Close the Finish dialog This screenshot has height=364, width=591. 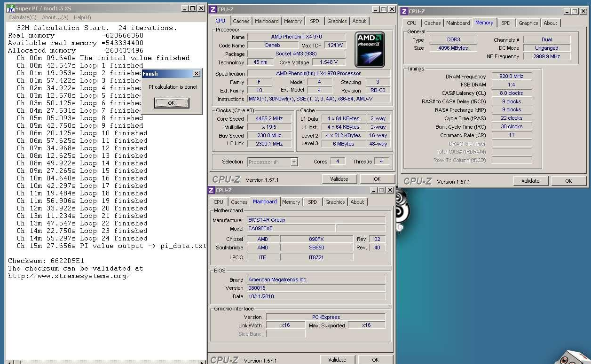point(197,74)
